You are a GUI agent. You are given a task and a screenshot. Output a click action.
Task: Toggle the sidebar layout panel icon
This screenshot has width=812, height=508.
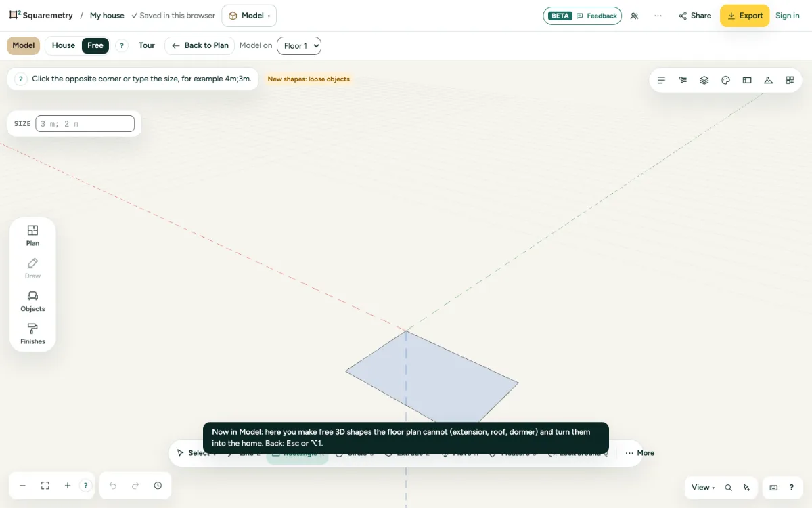[747, 80]
